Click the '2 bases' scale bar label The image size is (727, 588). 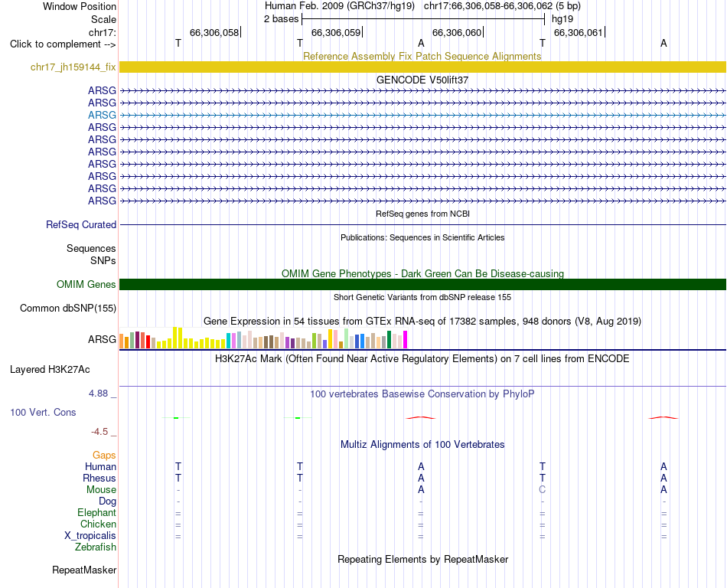pos(281,19)
